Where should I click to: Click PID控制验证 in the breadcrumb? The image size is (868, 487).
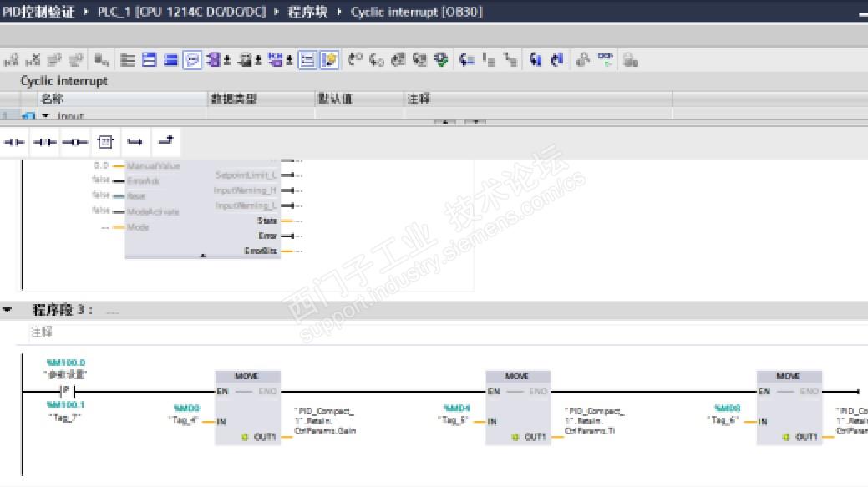[38, 12]
